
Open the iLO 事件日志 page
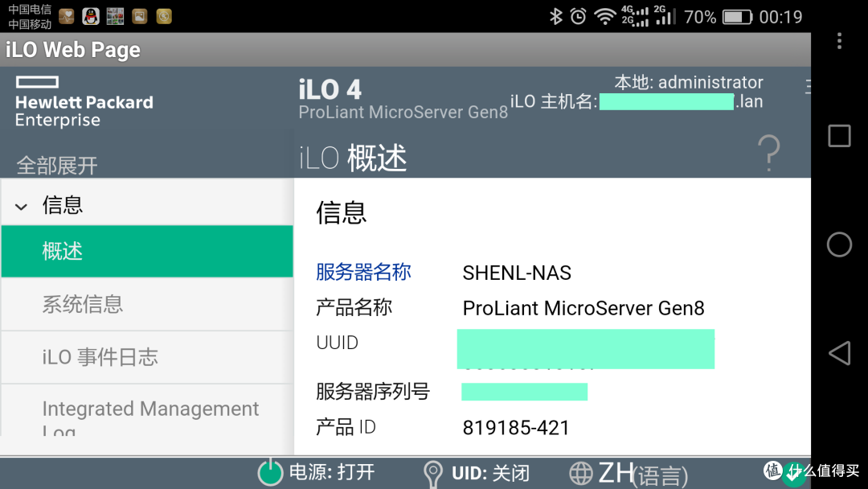point(147,357)
